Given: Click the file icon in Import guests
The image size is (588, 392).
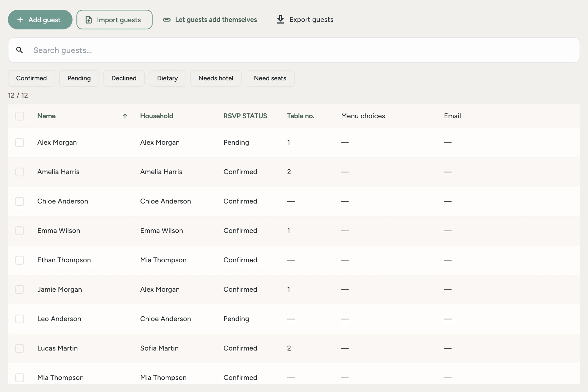Looking at the screenshot, I should pyautogui.click(x=89, y=20).
